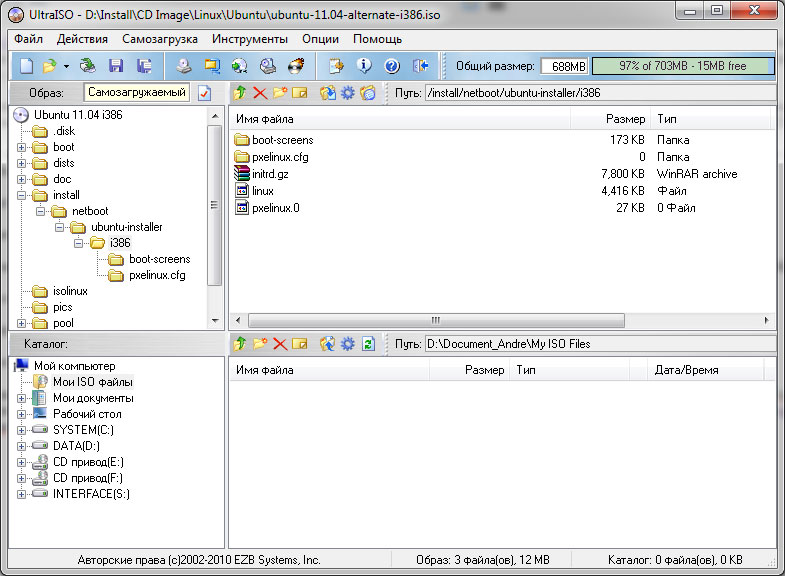785x576 pixels.
Task: Click the blue Info toolbar icon
Action: [365, 66]
